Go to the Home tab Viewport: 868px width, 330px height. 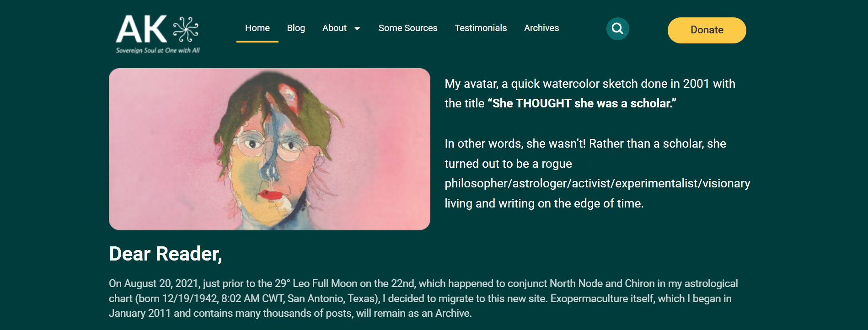pos(257,28)
